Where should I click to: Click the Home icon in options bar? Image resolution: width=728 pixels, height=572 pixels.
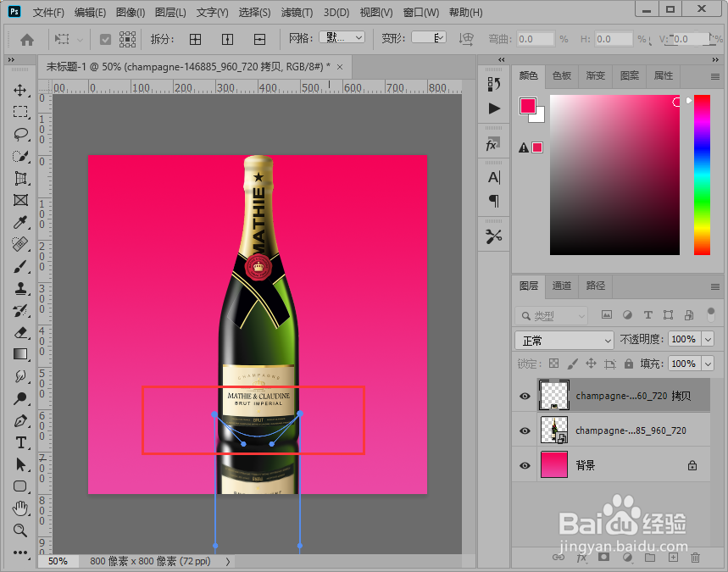[27, 40]
